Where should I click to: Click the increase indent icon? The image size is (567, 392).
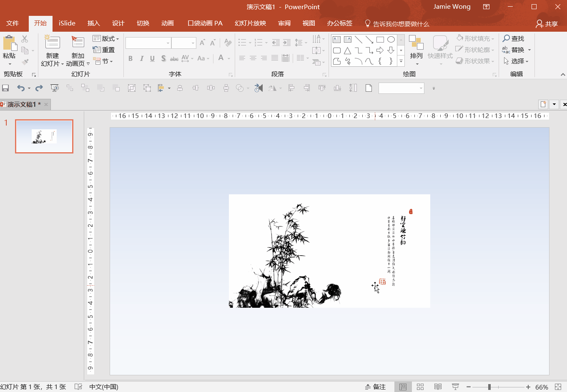click(x=286, y=43)
